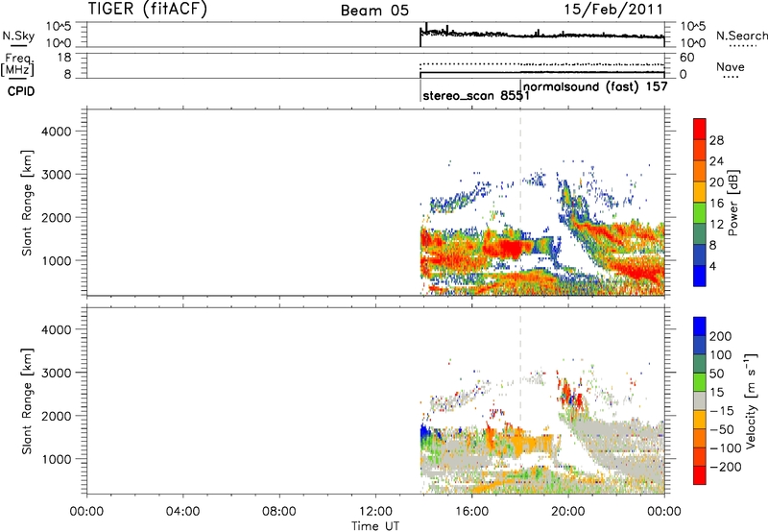Click the red bottom Velocity colorbar segment
Viewport: 768px width, 532px height.
click(x=700, y=475)
